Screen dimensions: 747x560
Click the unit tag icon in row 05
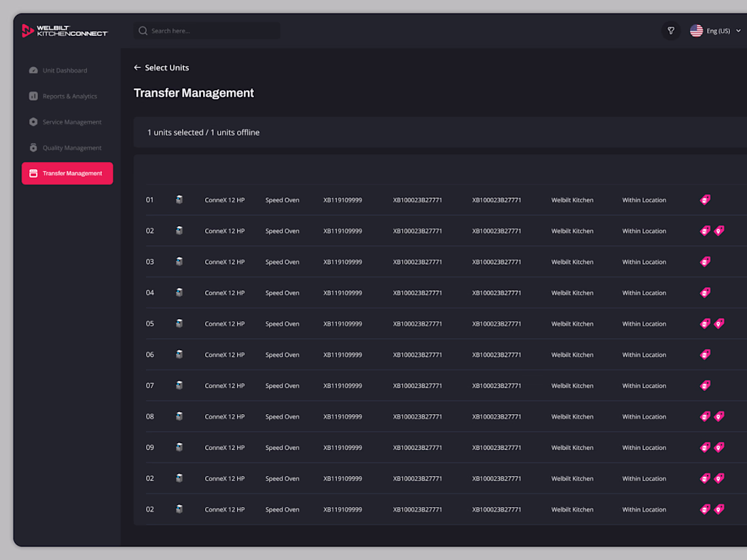point(705,323)
